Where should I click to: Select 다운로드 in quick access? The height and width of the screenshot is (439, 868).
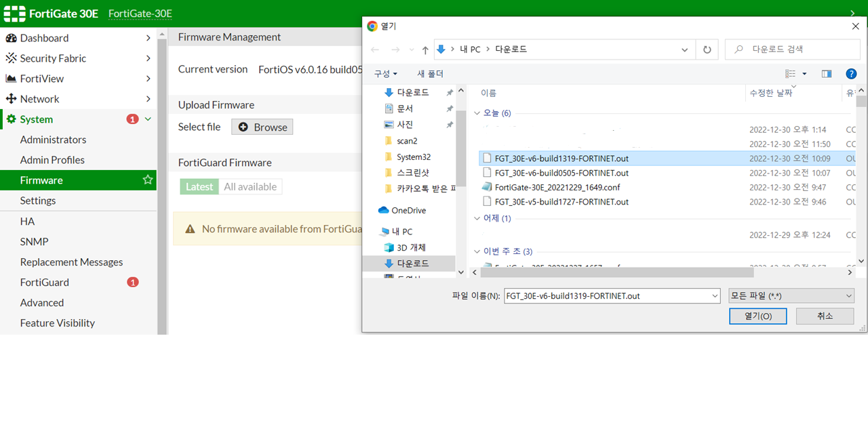(x=412, y=92)
